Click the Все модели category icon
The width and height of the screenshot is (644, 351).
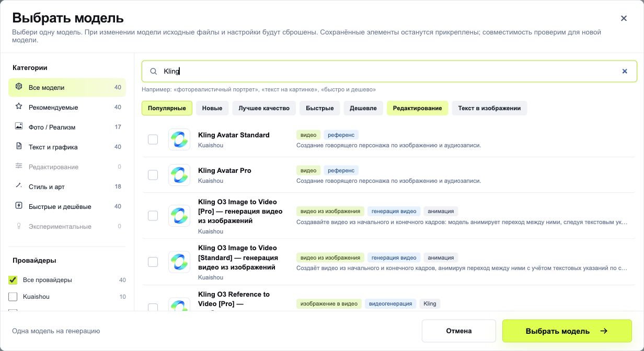tap(19, 87)
